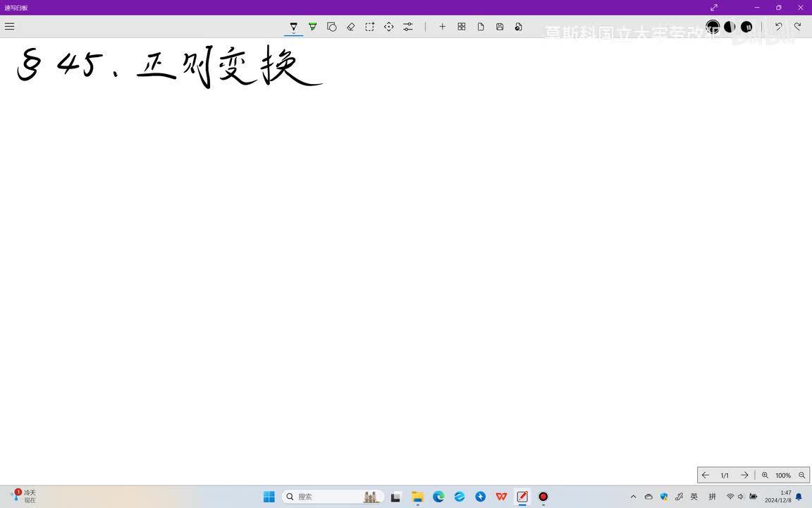Go to previous page arrow

(706, 475)
